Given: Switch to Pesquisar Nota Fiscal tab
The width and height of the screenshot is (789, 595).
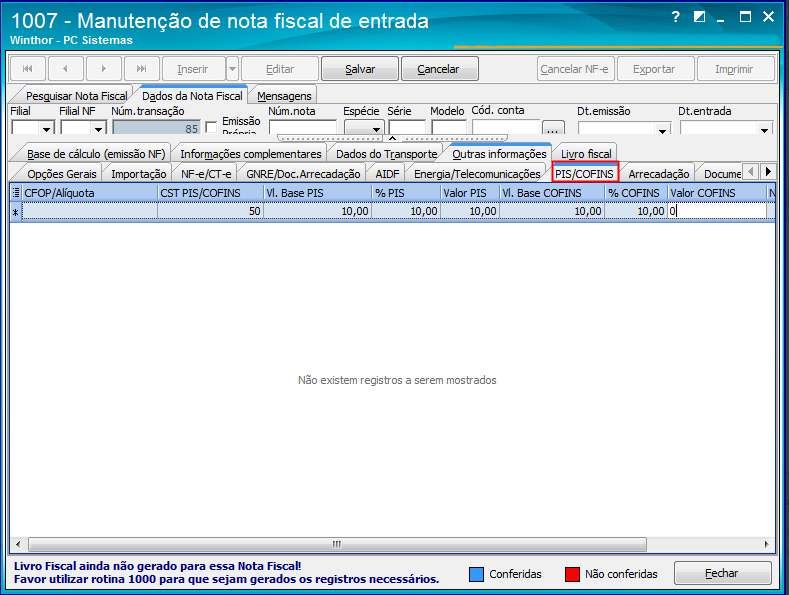Looking at the screenshot, I should pyautogui.click(x=76, y=96).
